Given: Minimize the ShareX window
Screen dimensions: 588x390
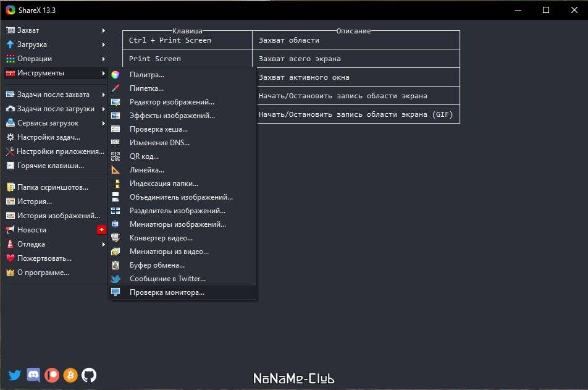Looking at the screenshot, I should click(x=518, y=10).
